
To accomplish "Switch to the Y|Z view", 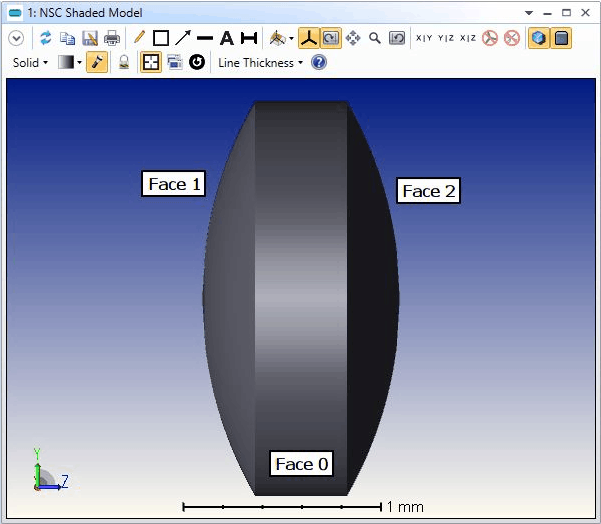I will [x=446, y=38].
